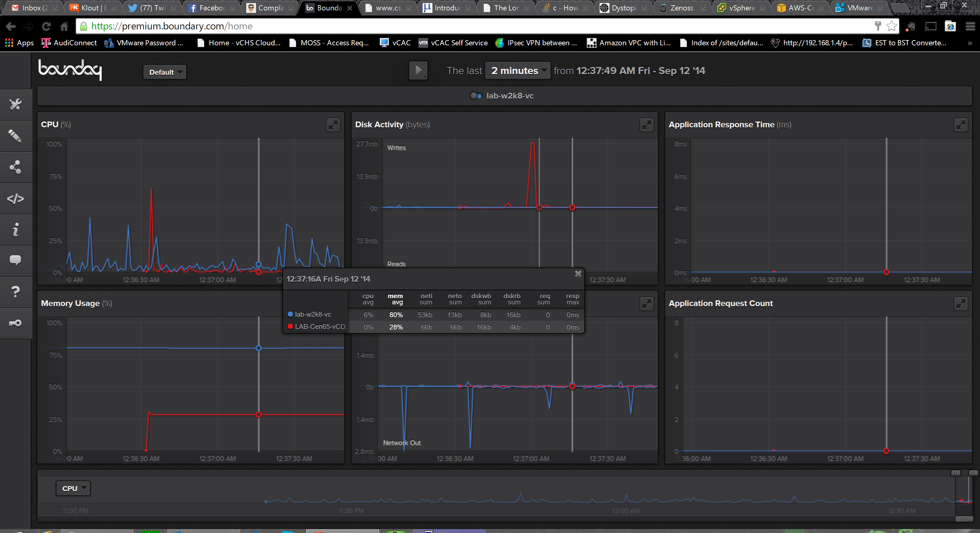Switch to the vSphere browser tab
This screenshot has width=980, height=533.
[x=741, y=8]
